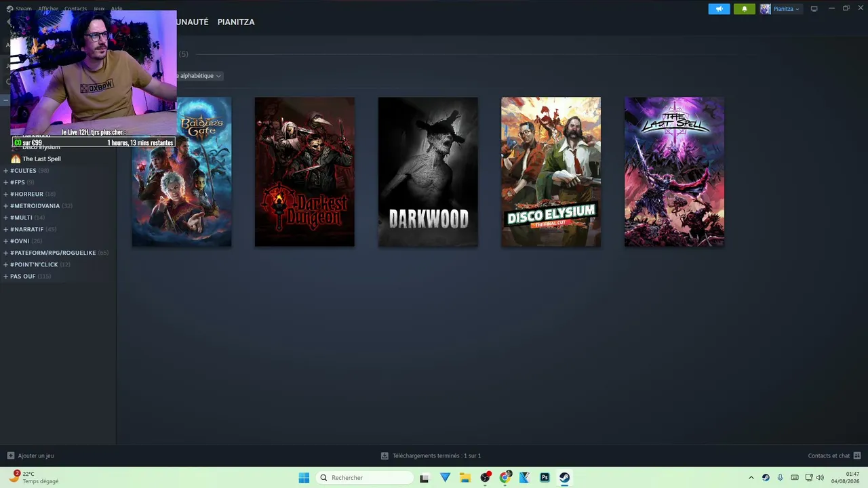Expand the #CULTES collection
The image size is (868, 488).
coord(5,171)
